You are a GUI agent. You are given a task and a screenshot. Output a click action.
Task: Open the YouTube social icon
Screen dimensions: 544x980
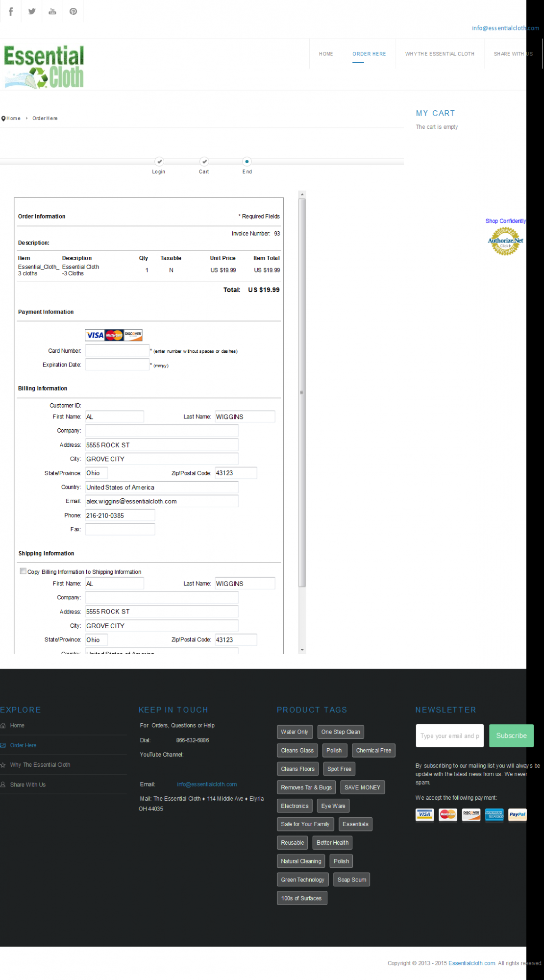tap(52, 11)
